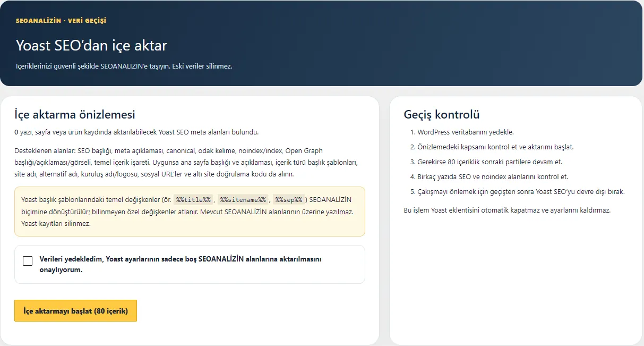Click the %%sep%% code variable
Image resolution: width=644 pixels, height=346 pixels.
click(x=288, y=200)
